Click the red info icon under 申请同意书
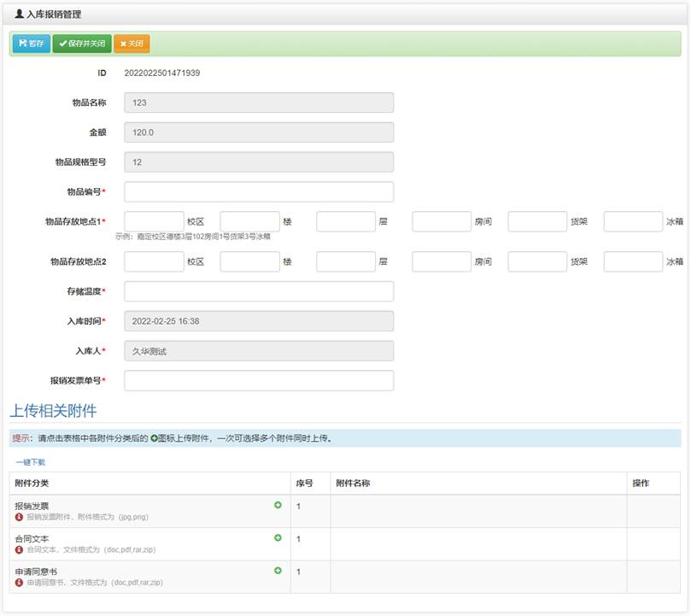The image size is (691, 616). tap(20, 582)
